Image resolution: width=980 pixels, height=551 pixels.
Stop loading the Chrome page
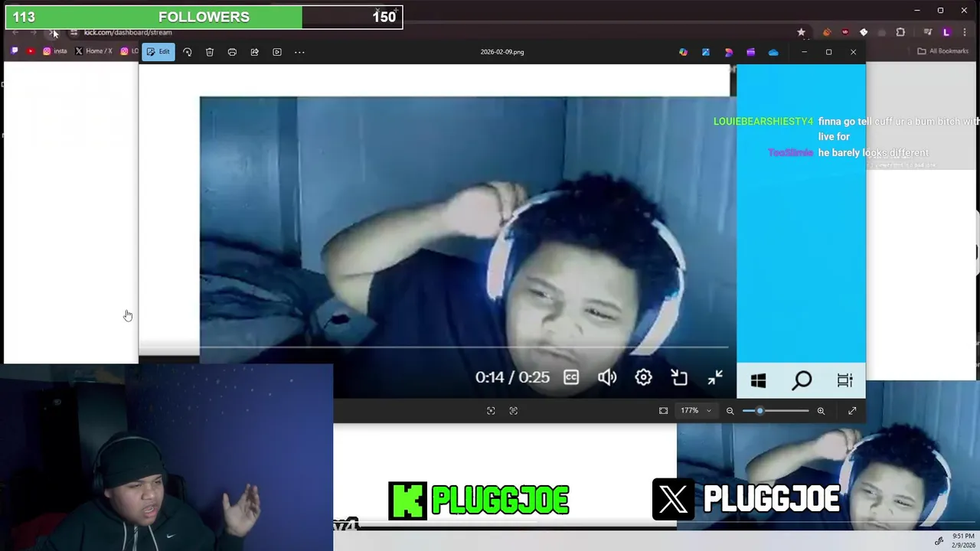[52, 32]
